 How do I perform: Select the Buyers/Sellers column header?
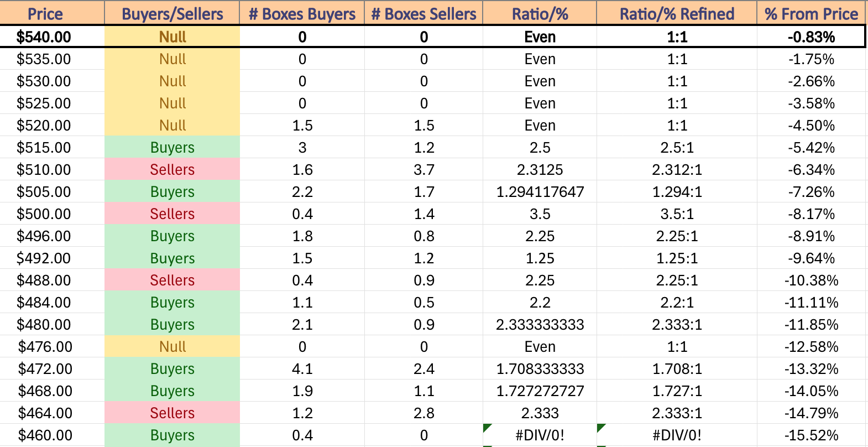pos(172,13)
